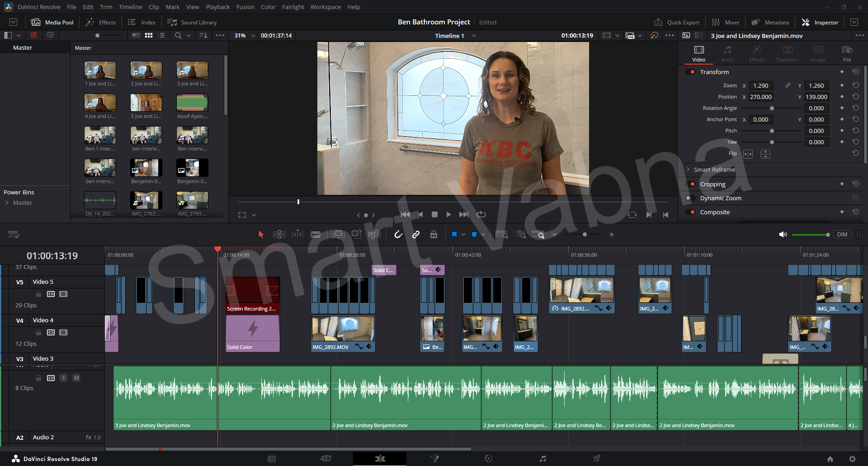868x466 pixels.
Task: Open the Media Pool search options dropdown
Action: [189, 35]
